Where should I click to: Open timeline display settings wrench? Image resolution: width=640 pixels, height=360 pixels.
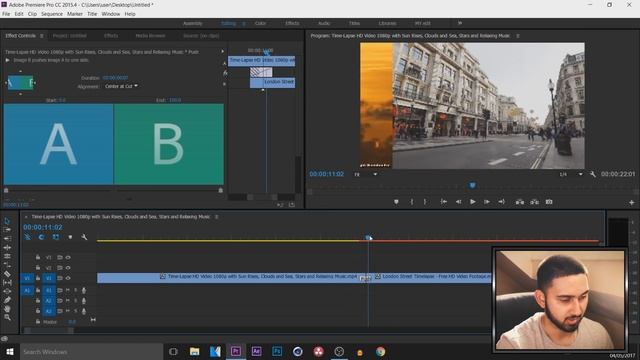[84, 237]
